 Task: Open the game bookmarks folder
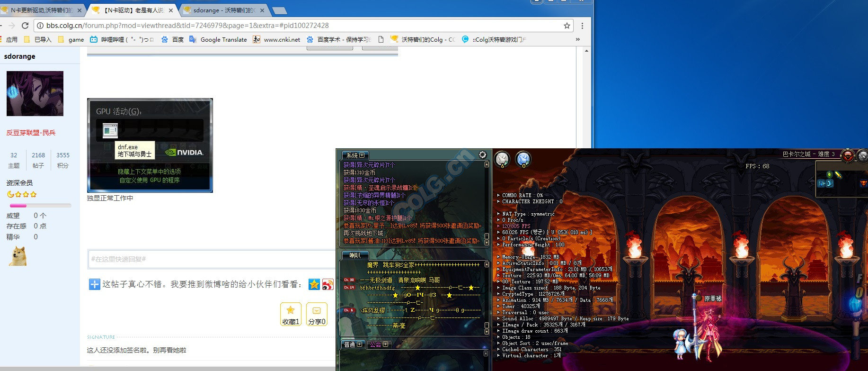[x=71, y=39]
